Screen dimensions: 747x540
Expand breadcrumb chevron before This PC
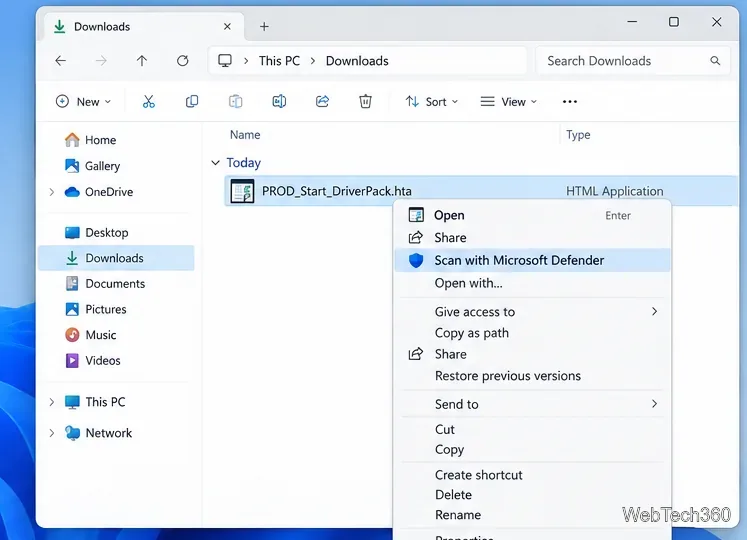point(246,61)
